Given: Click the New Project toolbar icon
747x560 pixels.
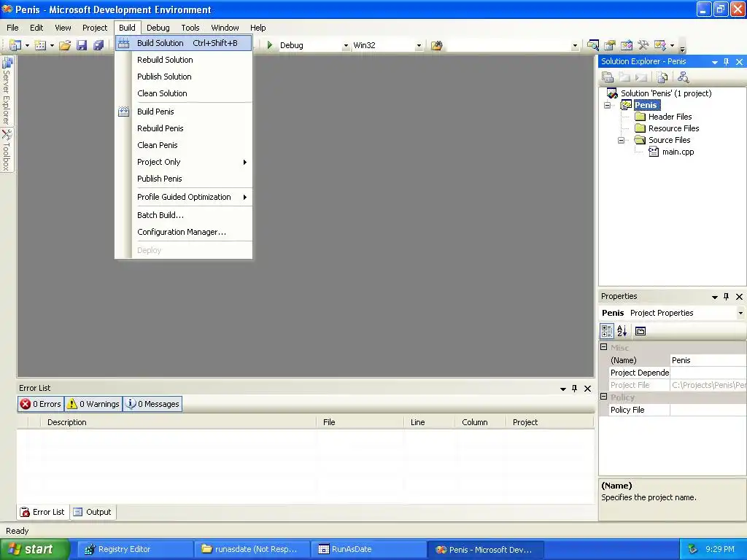Looking at the screenshot, I should [x=15, y=45].
